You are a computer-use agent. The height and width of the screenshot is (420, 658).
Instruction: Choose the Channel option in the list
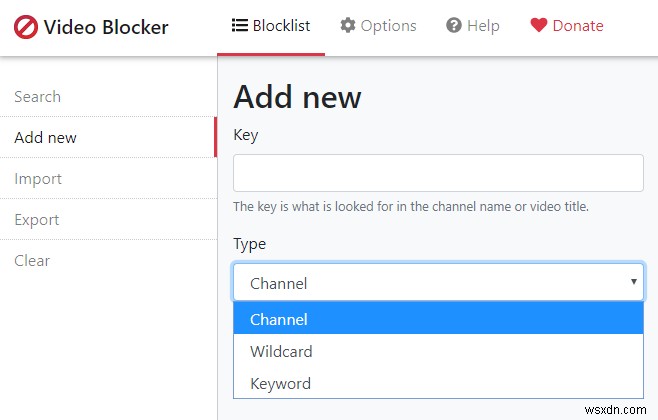438,320
